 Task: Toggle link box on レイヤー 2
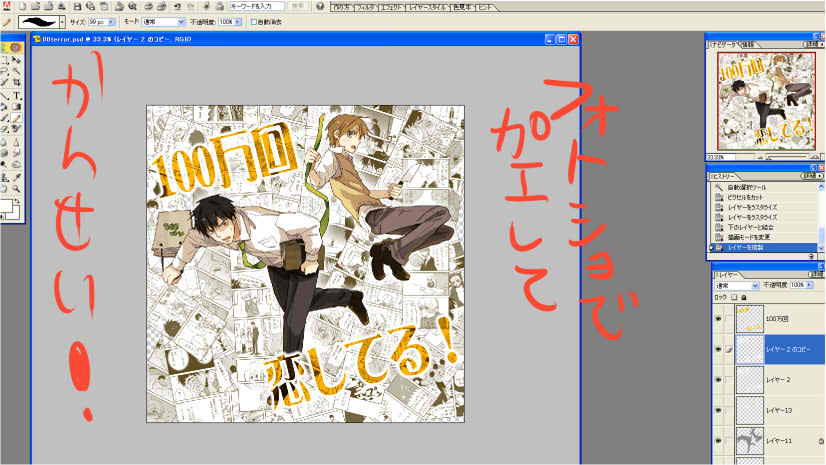(x=729, y=380)
